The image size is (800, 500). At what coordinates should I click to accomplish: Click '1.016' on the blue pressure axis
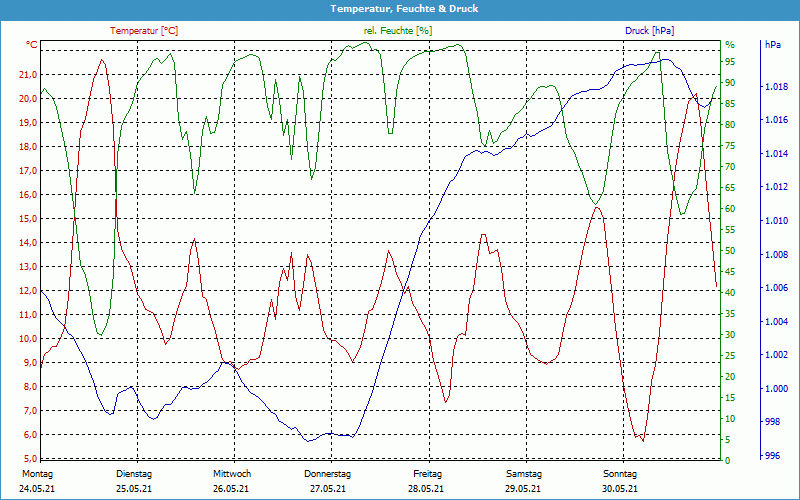[777, 120]
